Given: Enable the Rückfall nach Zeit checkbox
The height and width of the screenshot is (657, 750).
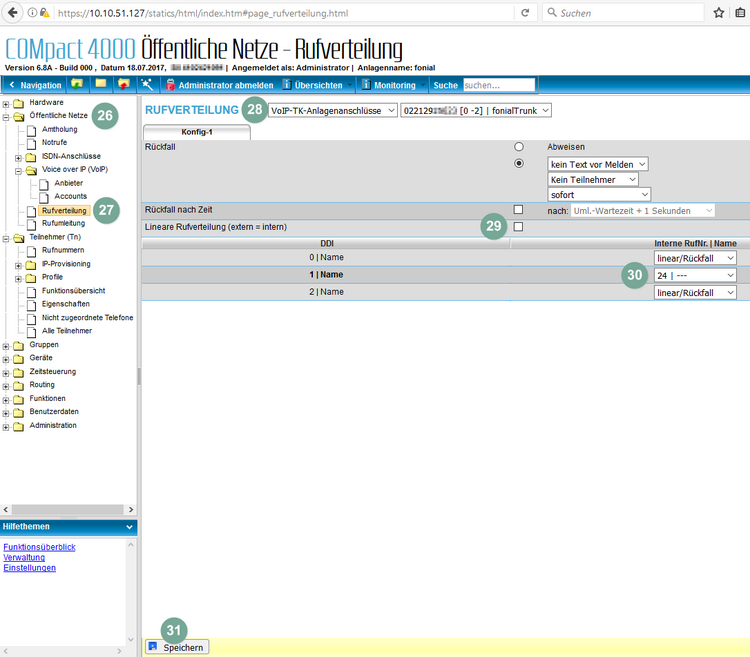Looking at the screenshot, I should tap(518, 209).
